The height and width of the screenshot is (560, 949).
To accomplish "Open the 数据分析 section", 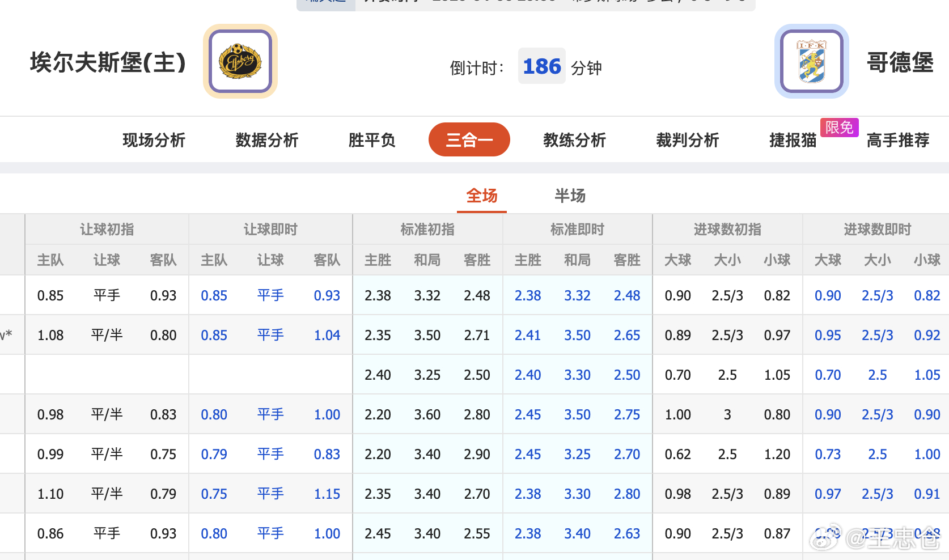I will click(266, 140).
